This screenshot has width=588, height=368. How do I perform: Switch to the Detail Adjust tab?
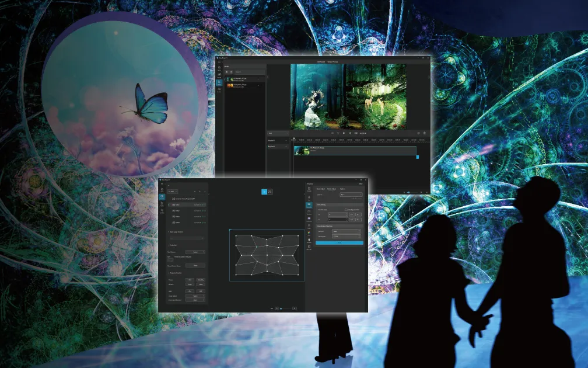(331, 189)
